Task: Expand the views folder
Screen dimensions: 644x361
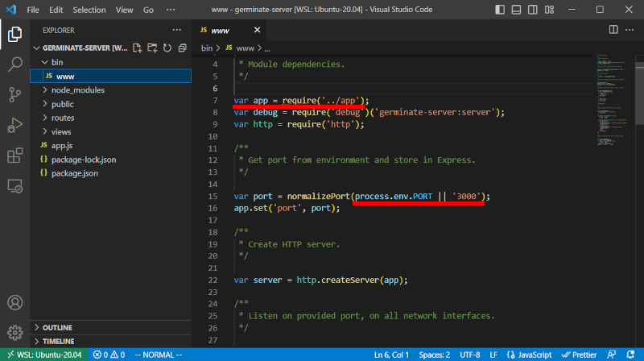Action: pos(45,131)
